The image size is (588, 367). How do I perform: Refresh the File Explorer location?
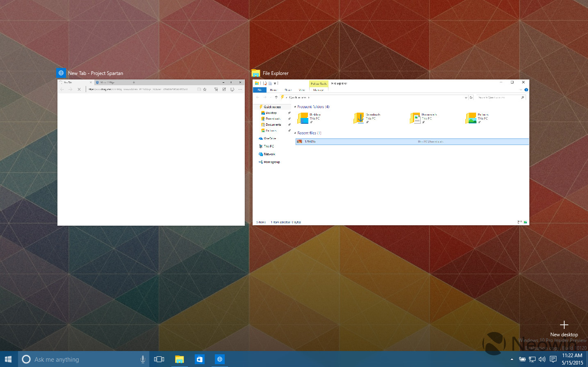pyautogui.click(x=471, y=97)
